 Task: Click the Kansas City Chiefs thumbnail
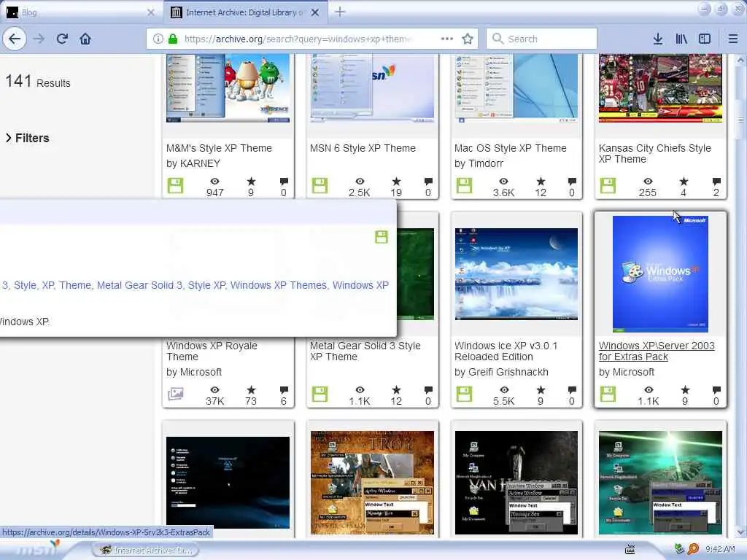tap(660, 88)
